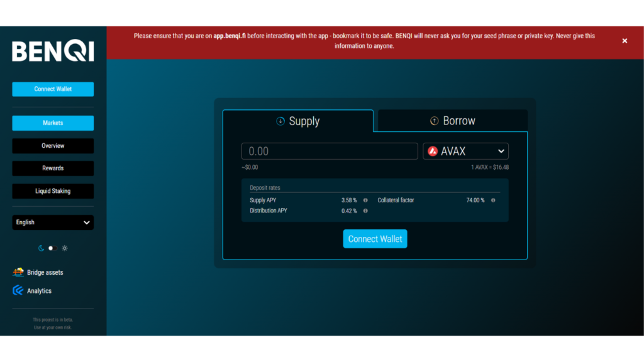Screen dimensions: 644x362
Task: Click the Distribution APY info icon
Action: point(365,211)
